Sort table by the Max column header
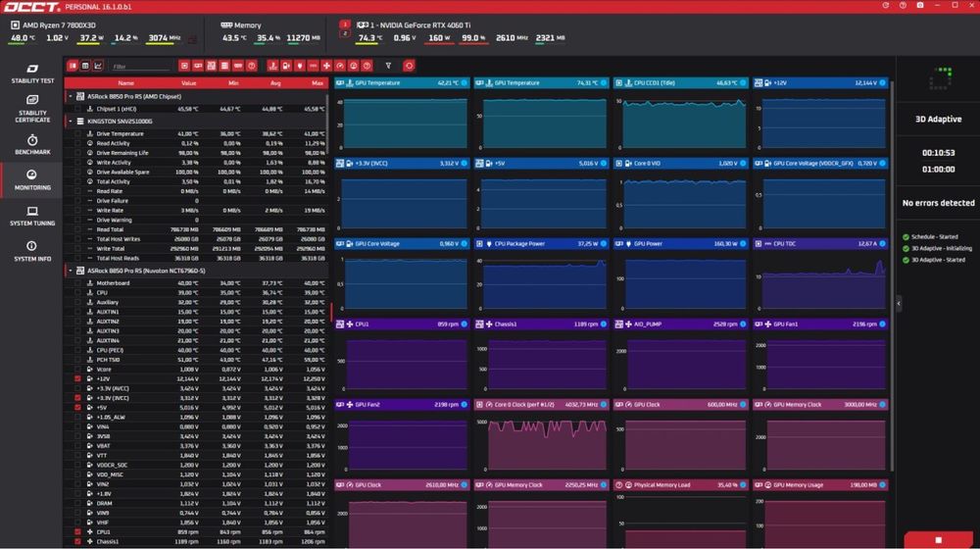 (x=318, y=83)
